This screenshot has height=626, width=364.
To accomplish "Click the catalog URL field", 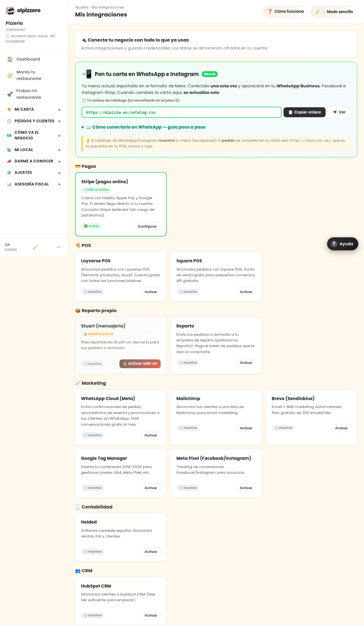I will coord(181,112).
